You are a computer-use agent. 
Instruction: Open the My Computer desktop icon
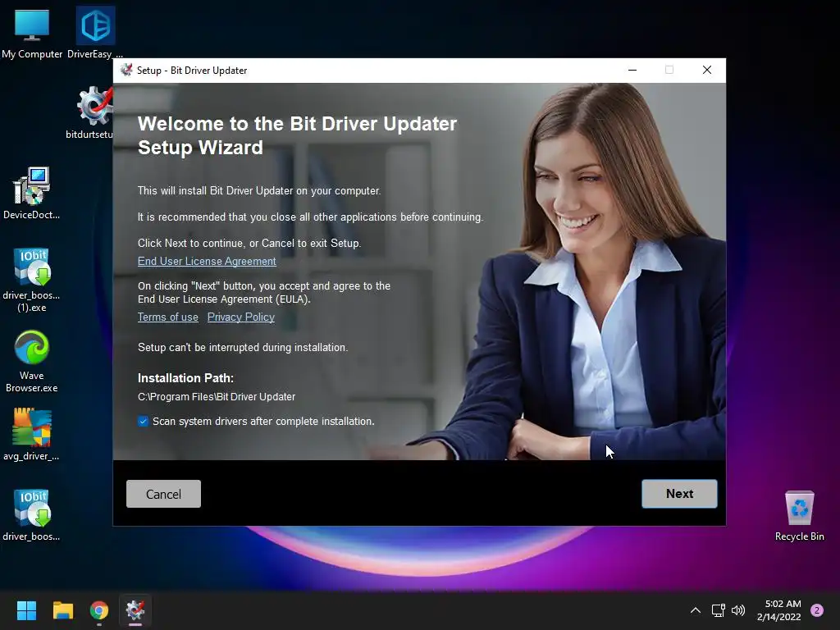click(x=32, y=33)
